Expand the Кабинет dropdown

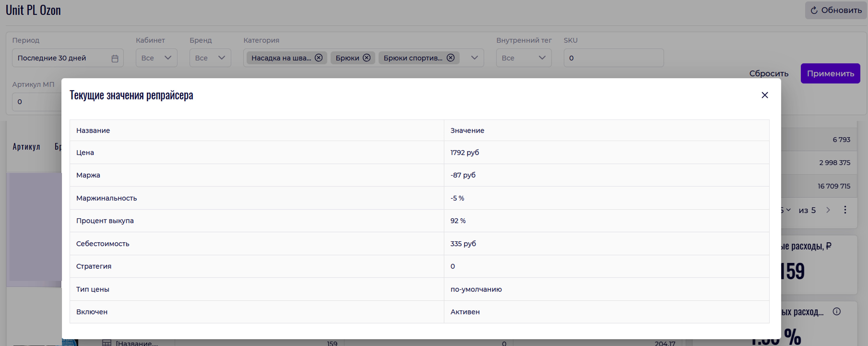[x=156, y=58]
